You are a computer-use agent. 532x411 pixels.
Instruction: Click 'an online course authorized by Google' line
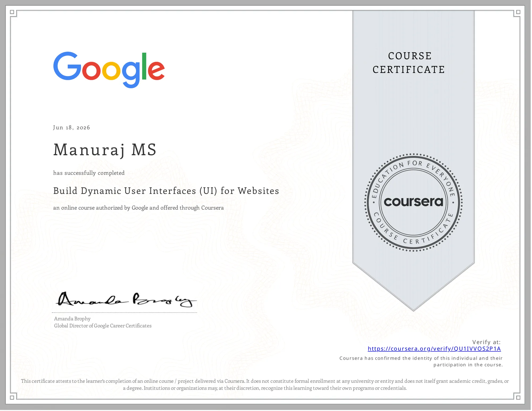point(138,208)
